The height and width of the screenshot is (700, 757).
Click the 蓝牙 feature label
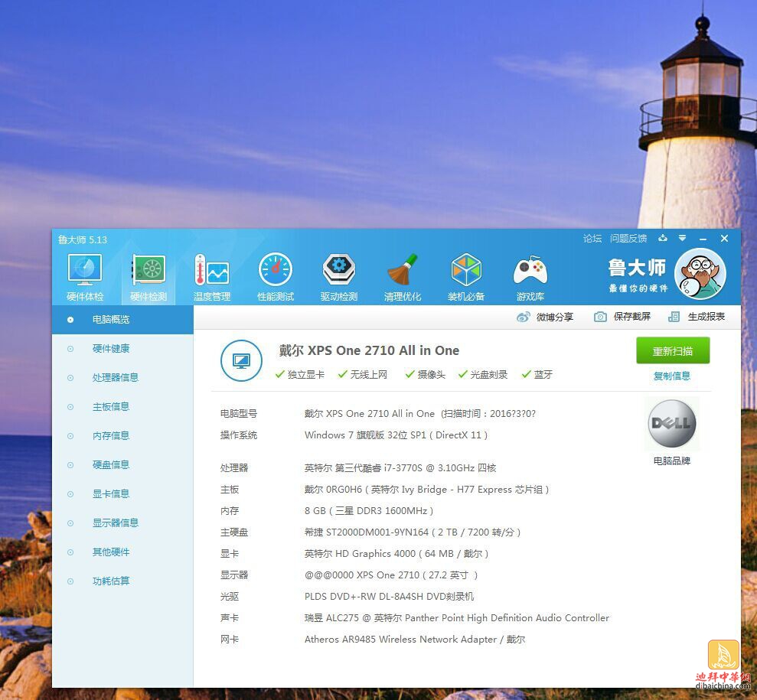coord(543,374)
